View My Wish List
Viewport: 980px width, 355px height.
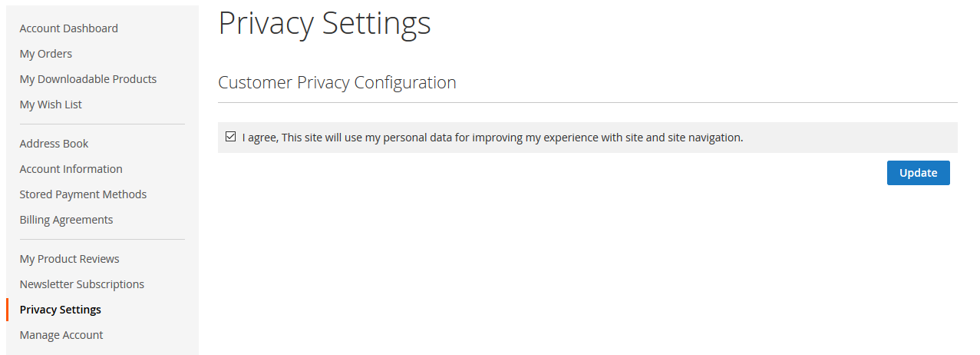pos(51,105)
